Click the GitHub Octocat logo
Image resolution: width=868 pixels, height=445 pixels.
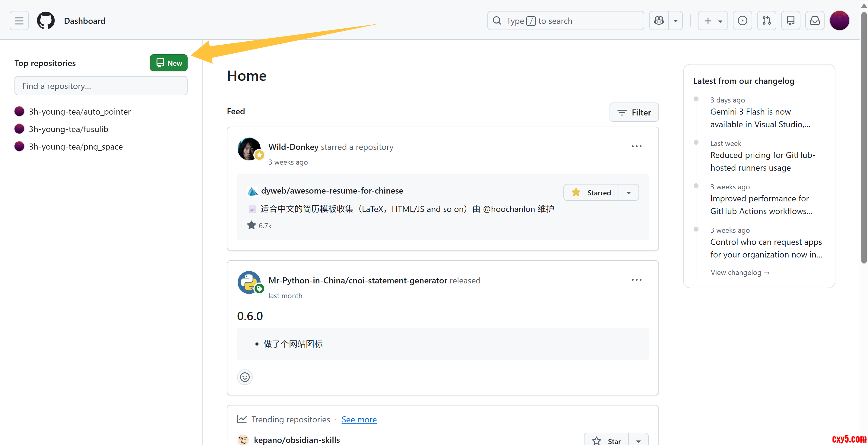tap(46, 21)
